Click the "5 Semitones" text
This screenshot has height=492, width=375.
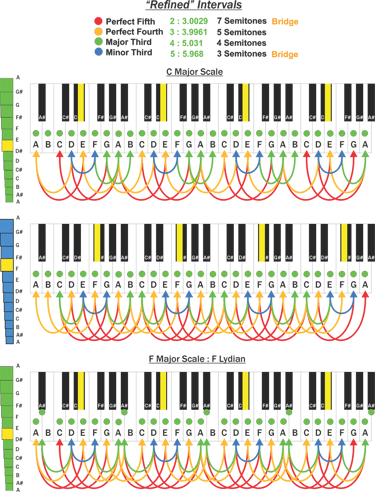pyautogui.click(x=242, y=32)
